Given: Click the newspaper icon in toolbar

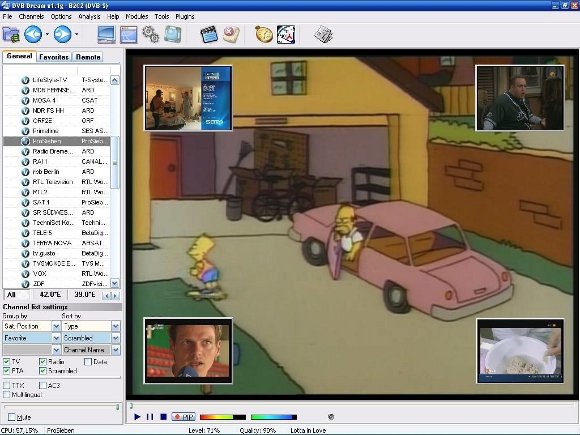Looking at the screenshot, I should tap(323, 35).
